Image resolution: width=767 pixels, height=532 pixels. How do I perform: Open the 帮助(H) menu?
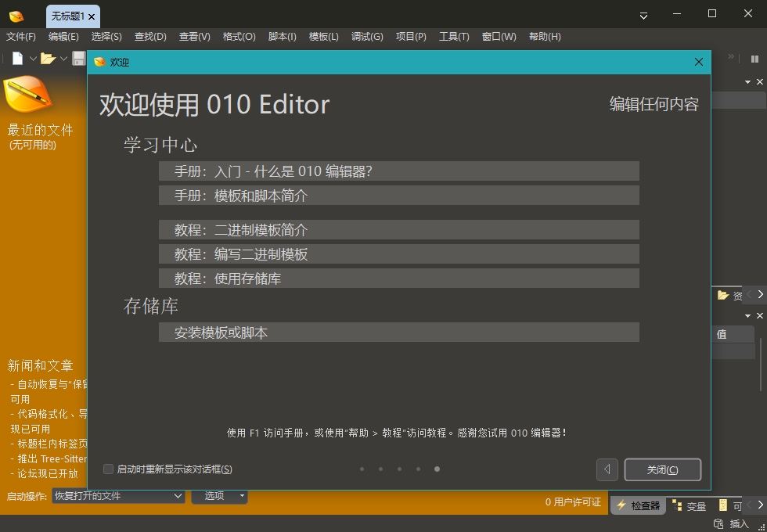pyautogui.click(x=545, y=37)
